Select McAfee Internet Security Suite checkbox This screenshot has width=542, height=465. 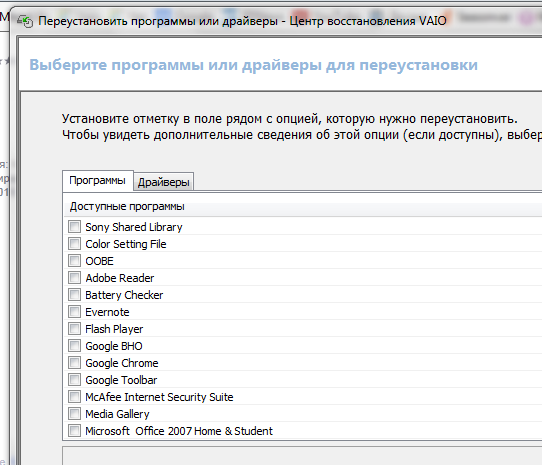point(74,397)
